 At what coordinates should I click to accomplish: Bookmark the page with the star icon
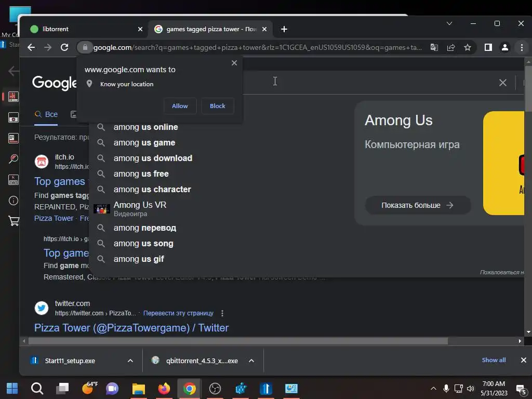468,47
